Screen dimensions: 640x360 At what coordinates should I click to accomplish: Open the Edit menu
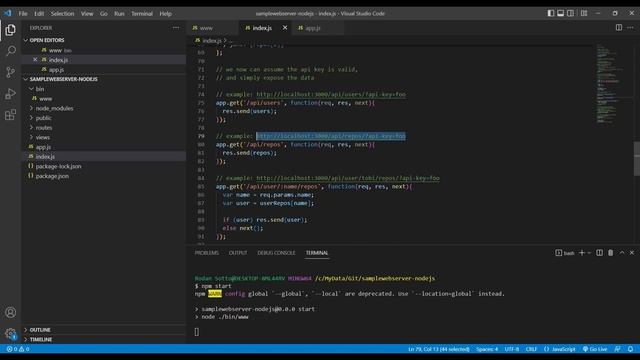click(39, 13)
